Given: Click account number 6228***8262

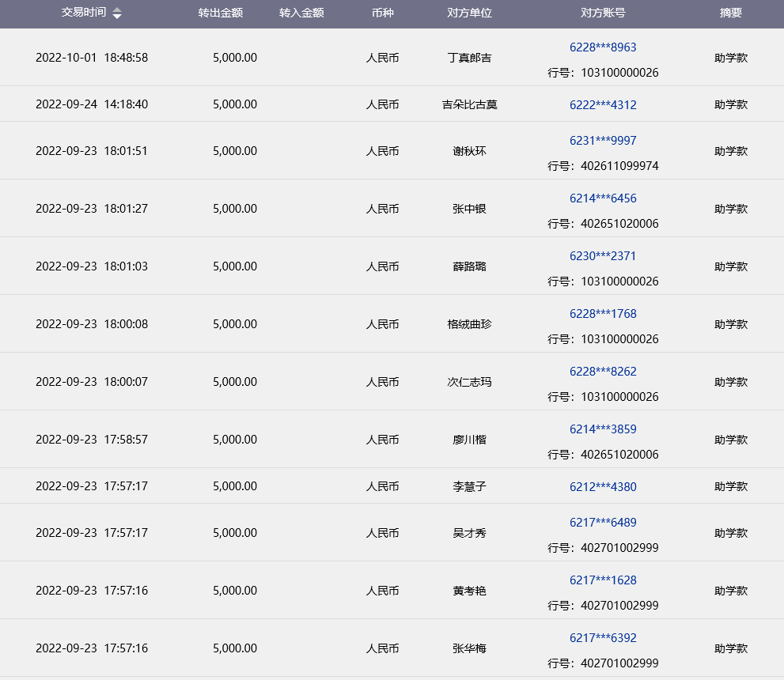Looking at the screenshot, I should click(x=603, y=372).
